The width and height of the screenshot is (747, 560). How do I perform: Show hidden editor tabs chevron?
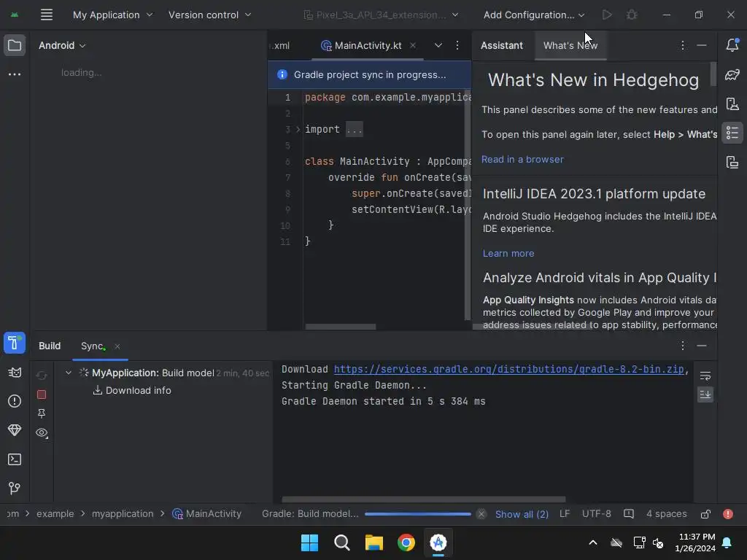pos(438,45)
